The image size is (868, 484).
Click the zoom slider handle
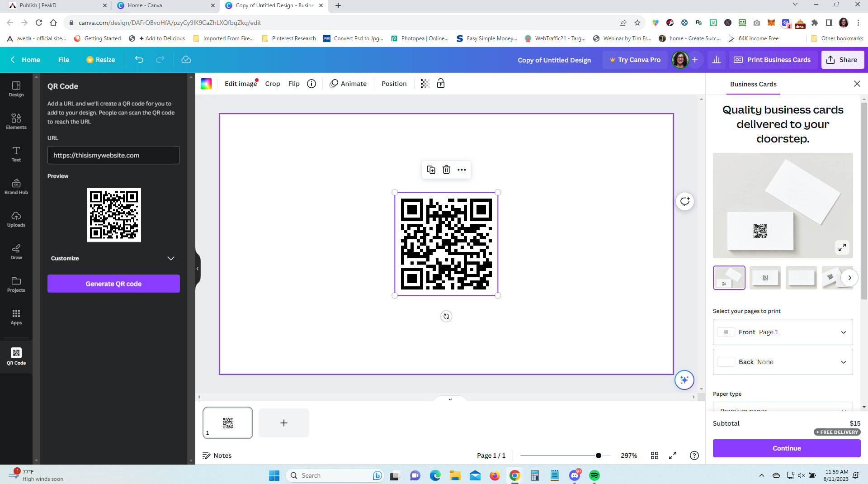click(x=599, y=456)
